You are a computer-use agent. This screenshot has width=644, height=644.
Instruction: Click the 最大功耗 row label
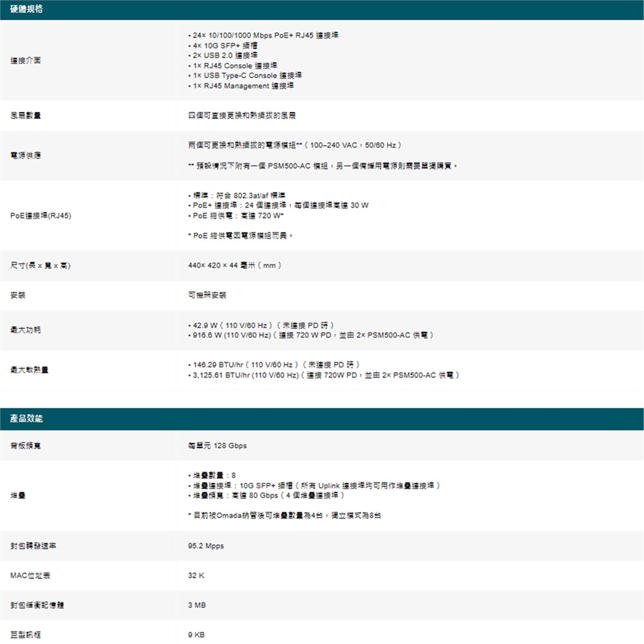tap(25, 330)
